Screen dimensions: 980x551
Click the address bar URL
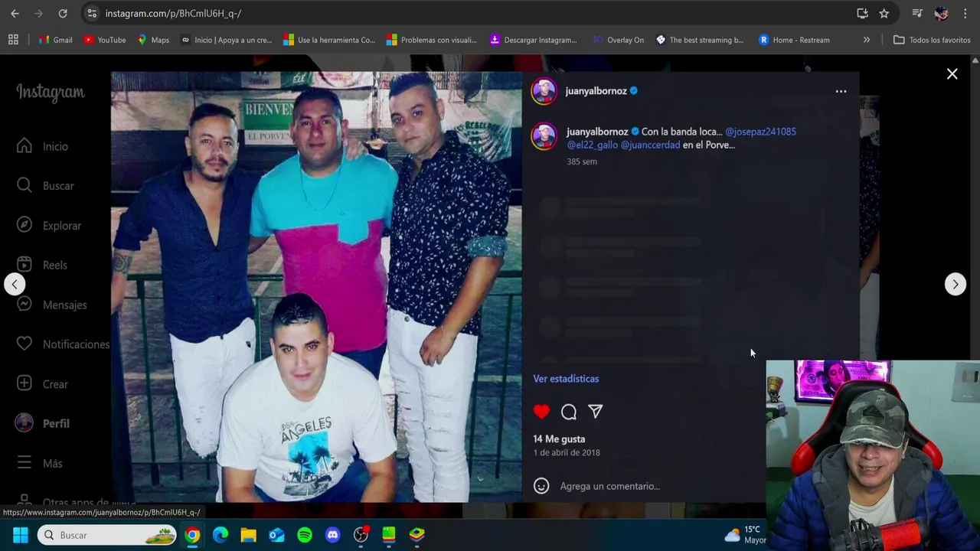point(173,13)
